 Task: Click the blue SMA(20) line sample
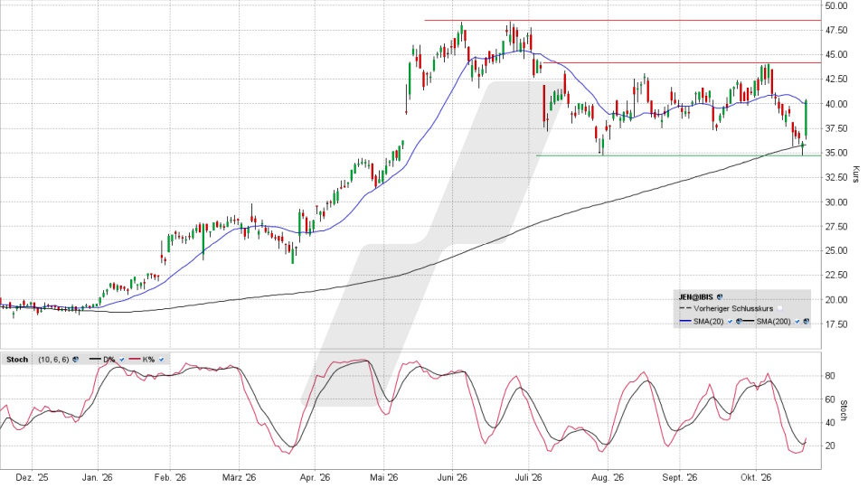[x=685, y=321]
